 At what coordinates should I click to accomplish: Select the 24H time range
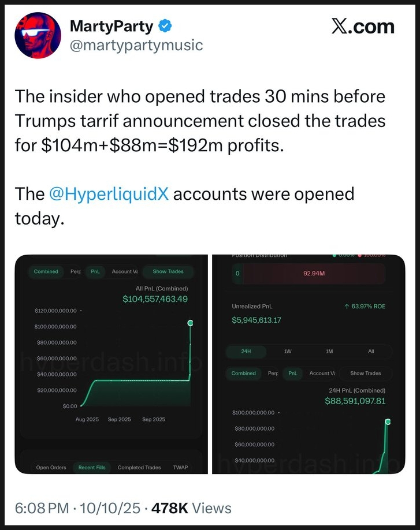[x=246, y=351]
